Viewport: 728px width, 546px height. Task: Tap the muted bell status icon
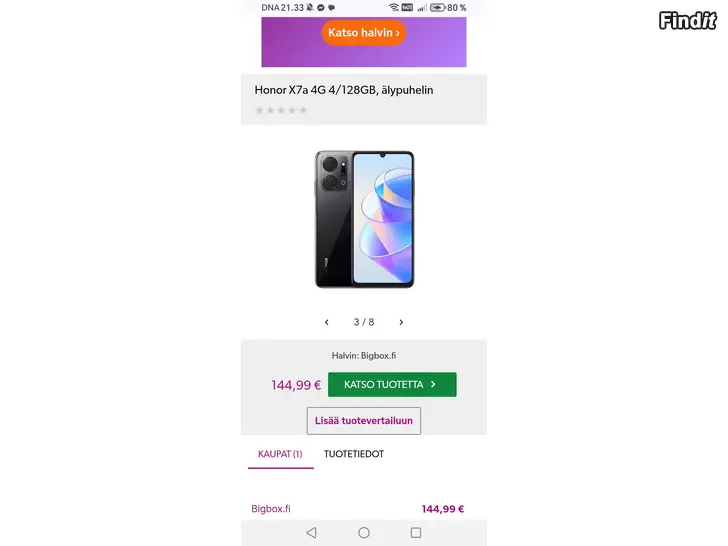pyautogui.click(x=310, y=7)
